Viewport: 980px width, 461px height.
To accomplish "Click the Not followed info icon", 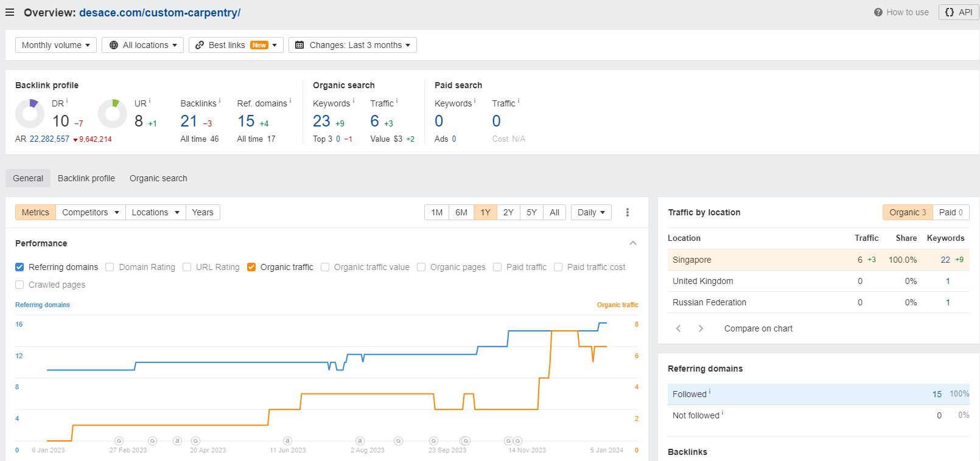I will click(x=723, y=413).
